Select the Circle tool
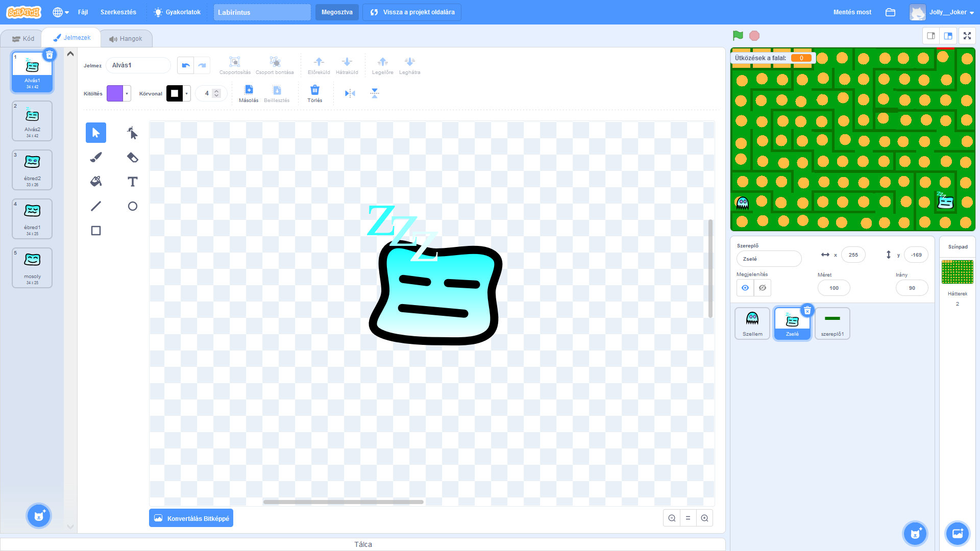 (x=132, y=206)
